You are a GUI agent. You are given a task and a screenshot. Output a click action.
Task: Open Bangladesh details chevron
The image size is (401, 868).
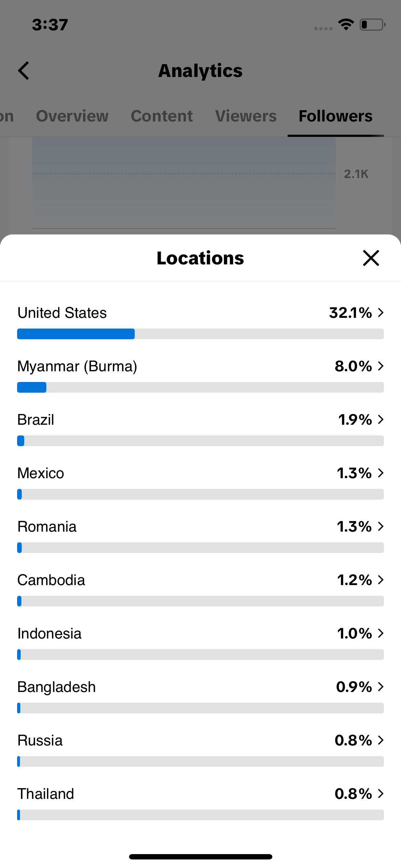click(381, 687)
